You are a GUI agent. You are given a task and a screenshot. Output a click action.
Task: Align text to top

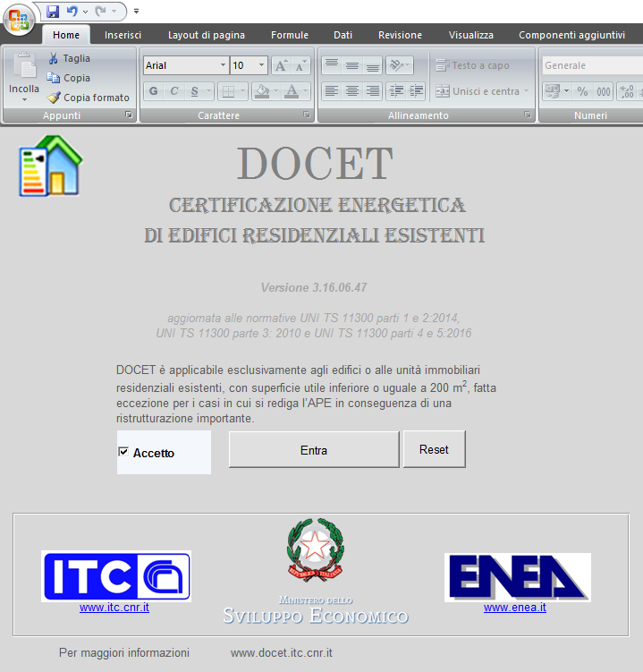click(332, 65)
